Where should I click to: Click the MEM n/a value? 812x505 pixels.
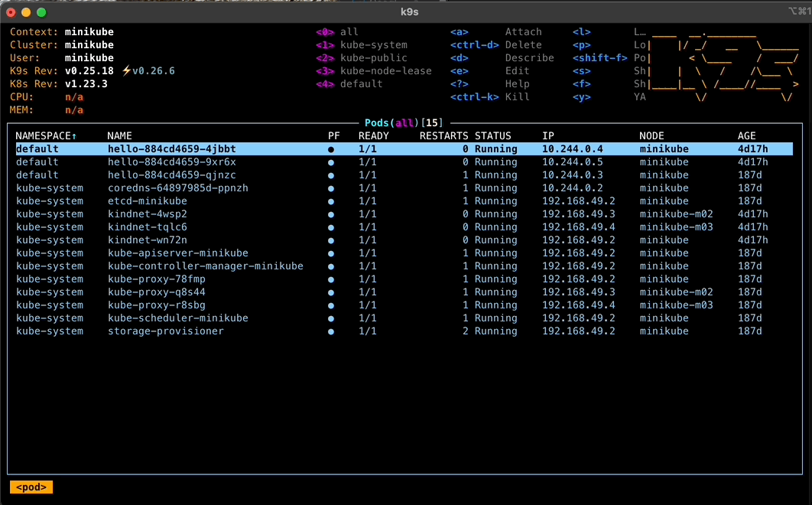click(74, 109)
